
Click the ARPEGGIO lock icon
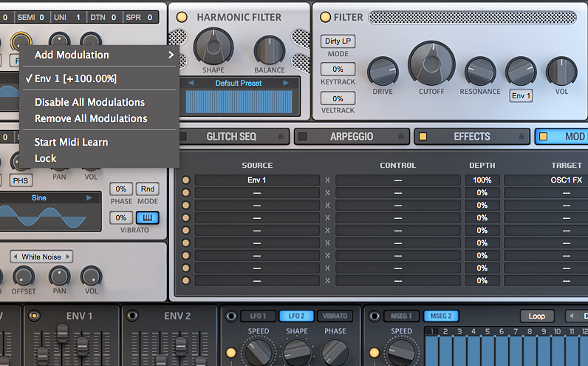(401, 136)
